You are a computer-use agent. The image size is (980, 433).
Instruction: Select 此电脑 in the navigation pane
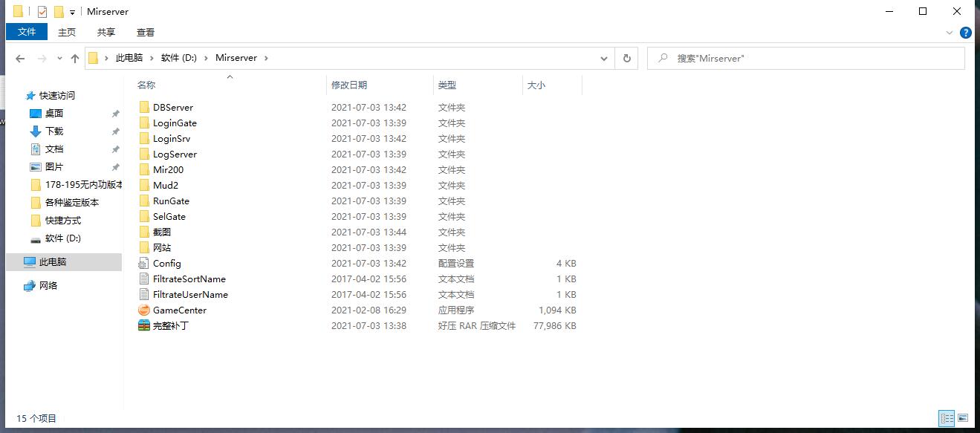(53, 262)
